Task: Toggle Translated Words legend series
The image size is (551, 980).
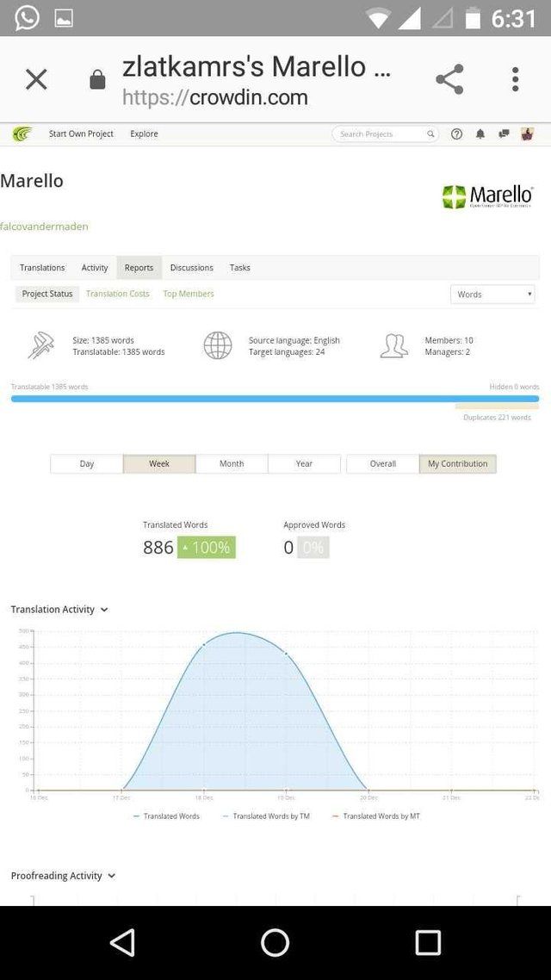Action: click(166, 816)
